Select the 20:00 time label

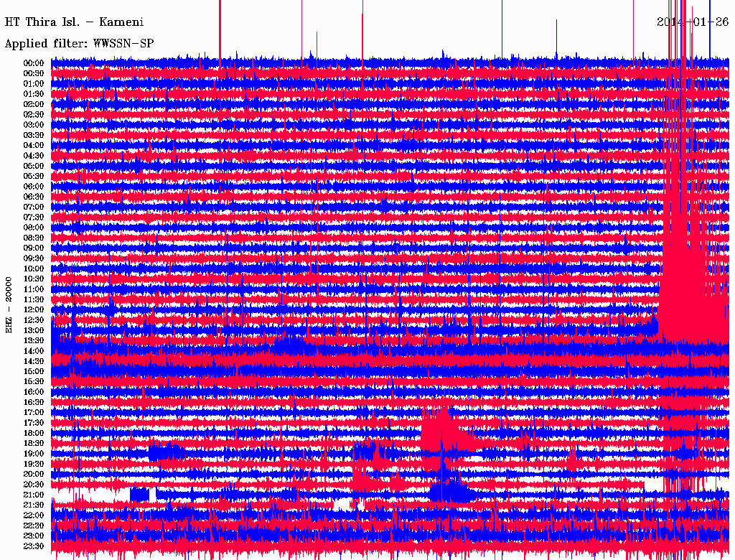pos(34,474)
